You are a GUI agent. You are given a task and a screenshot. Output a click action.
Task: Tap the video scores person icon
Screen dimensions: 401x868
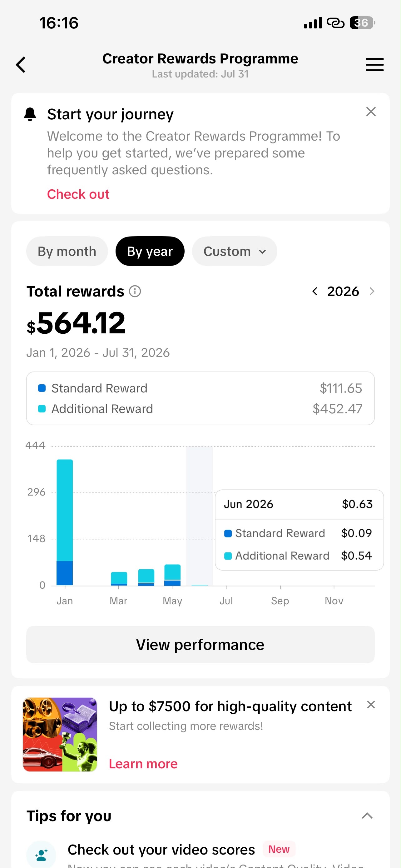tap(41, 854)
